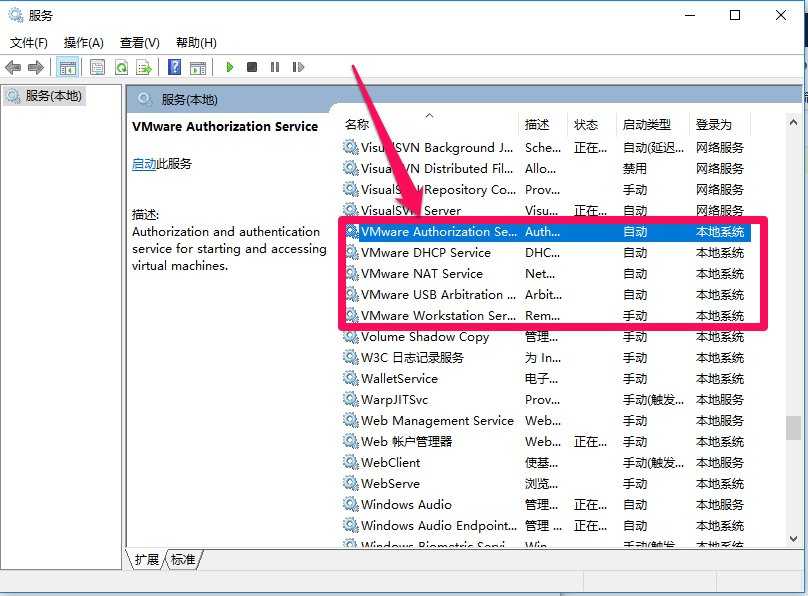Select the WebClient service row
This screenshot has width=808, height=596.
point(546,463)
